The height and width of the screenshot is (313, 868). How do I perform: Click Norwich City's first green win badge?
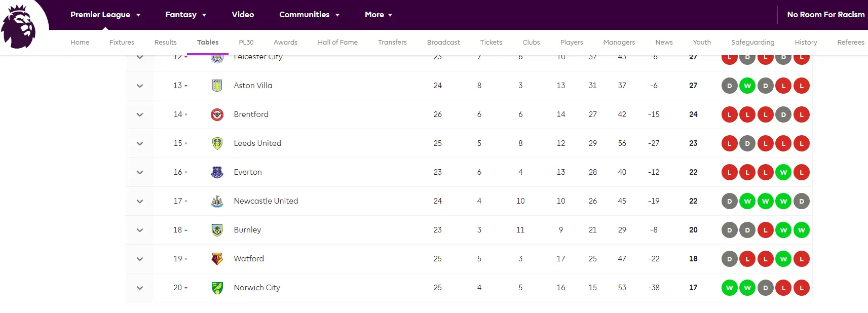[x=729, y=288]
